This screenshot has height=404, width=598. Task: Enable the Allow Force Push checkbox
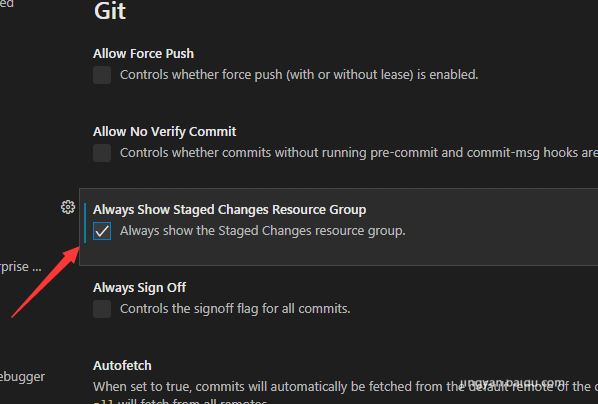[102, 75]
